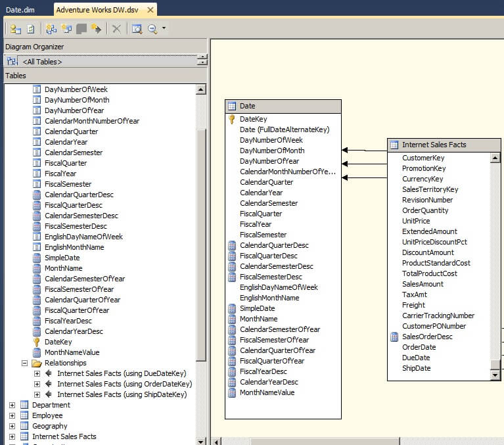Select the CalendarQuarter column in Date diagram
This screenshot has width=504, height=445.
266,182
